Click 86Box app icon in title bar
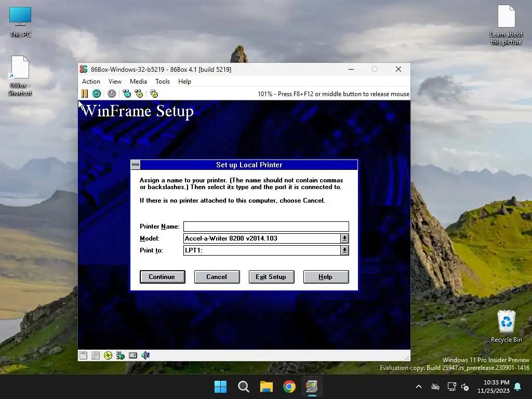Image resolution: width=532 pixels, height=399 pixels. (84, 69)
